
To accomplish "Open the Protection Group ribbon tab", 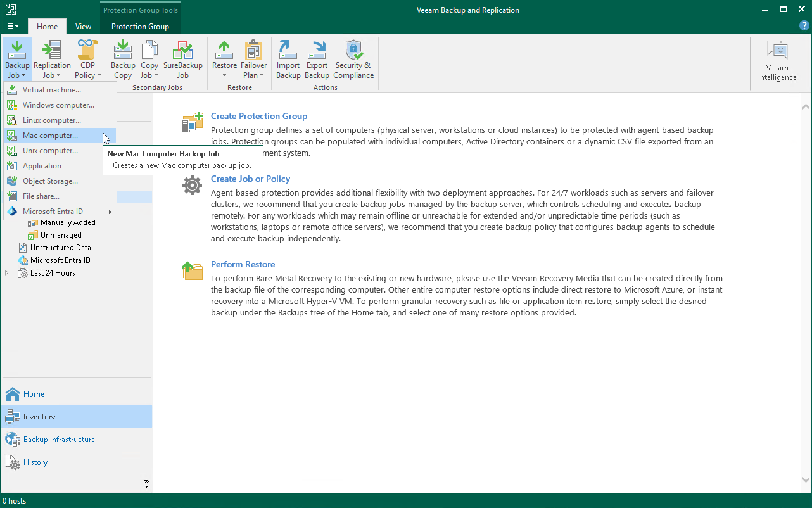I will (x=140, y=27).
